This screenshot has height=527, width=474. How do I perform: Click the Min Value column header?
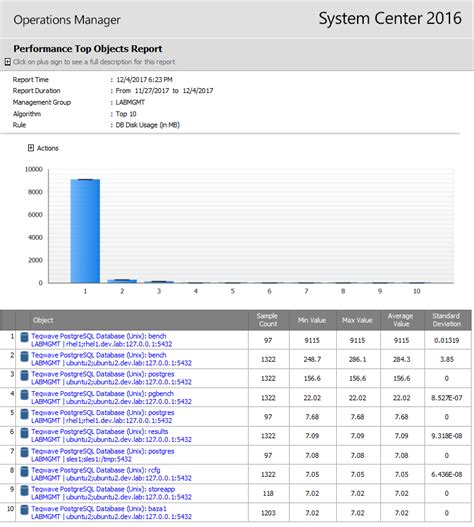312,320
